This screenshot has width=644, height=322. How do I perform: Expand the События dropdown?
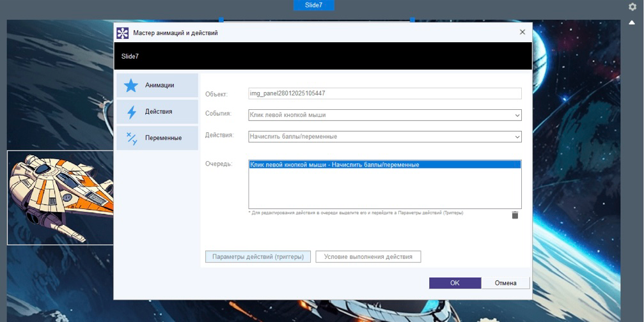coord(517,116)
